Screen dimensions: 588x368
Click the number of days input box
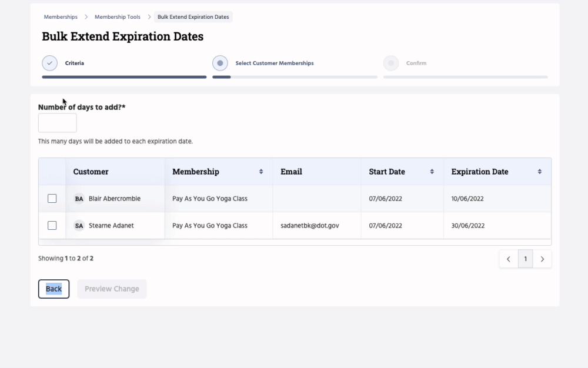click(57, 122)
